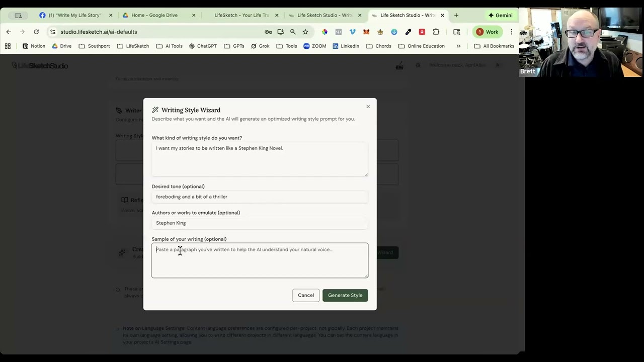Open the All Bookmarks folder

click(494, 46)
